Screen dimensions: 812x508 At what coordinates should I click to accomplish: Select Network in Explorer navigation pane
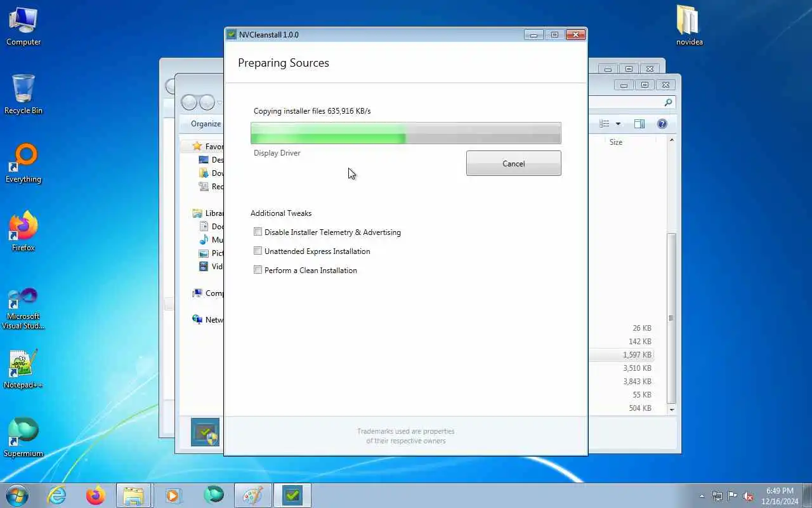tap(208, 320)
